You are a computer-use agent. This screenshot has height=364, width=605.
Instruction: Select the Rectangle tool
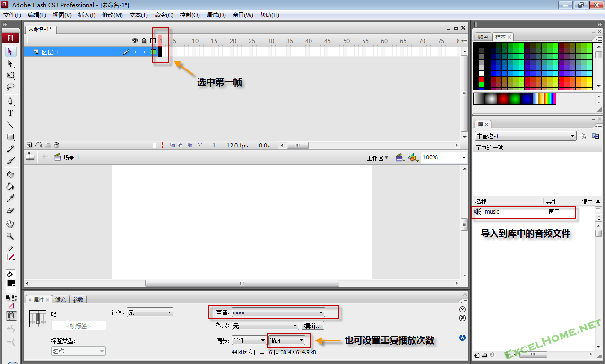[10, 137]
